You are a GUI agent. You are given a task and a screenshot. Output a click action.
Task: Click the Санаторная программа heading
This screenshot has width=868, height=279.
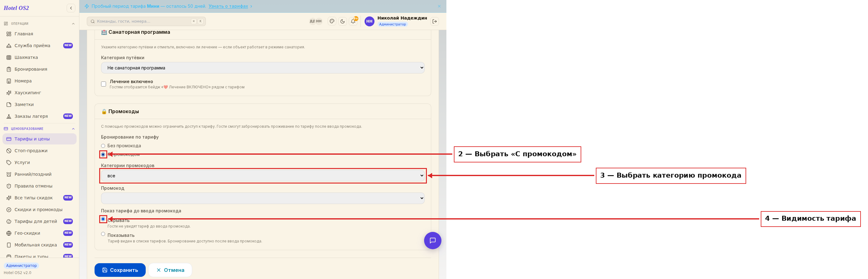(139, 32)
